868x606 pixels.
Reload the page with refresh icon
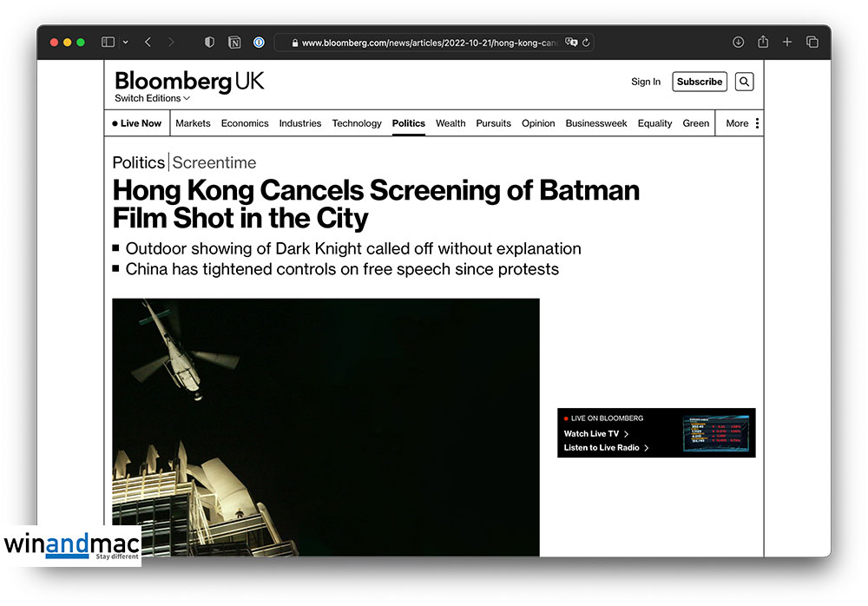point(586,42)
